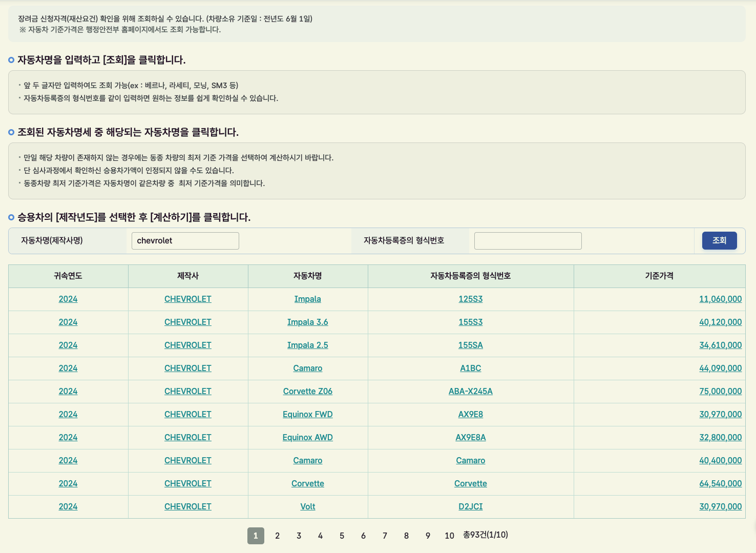Click the 기준가격 column header
756x553 pixels.
click(x=659, y=276)
